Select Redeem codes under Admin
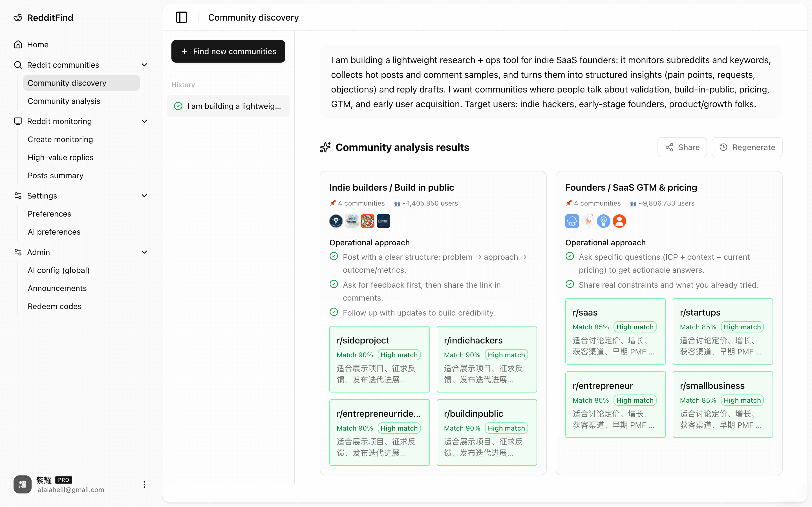This screenshot has height=507, width=812. (54, 306)
